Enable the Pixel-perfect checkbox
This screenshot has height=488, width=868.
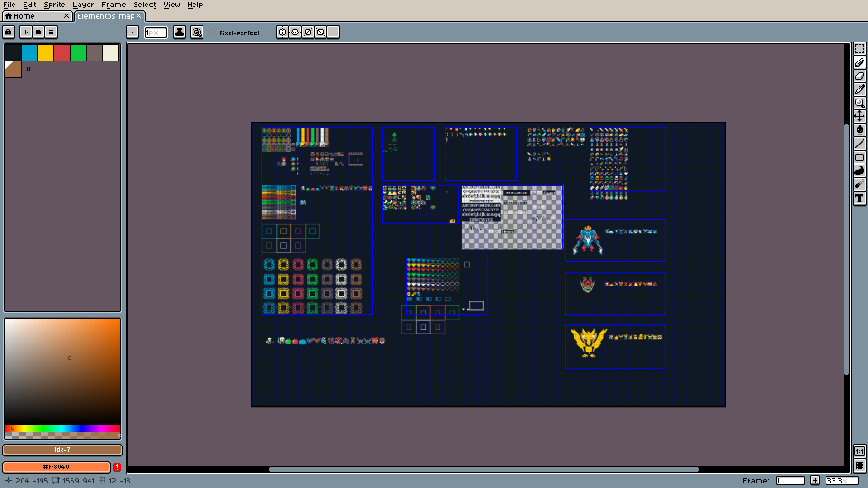tap(212, 33)
